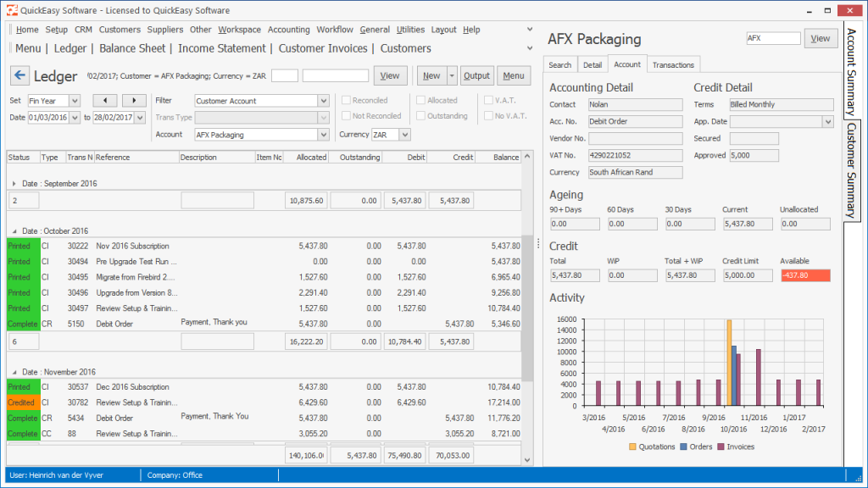Open the New button dropdown arrow
The width and height of the screenshot is (868, 488).
452,75
